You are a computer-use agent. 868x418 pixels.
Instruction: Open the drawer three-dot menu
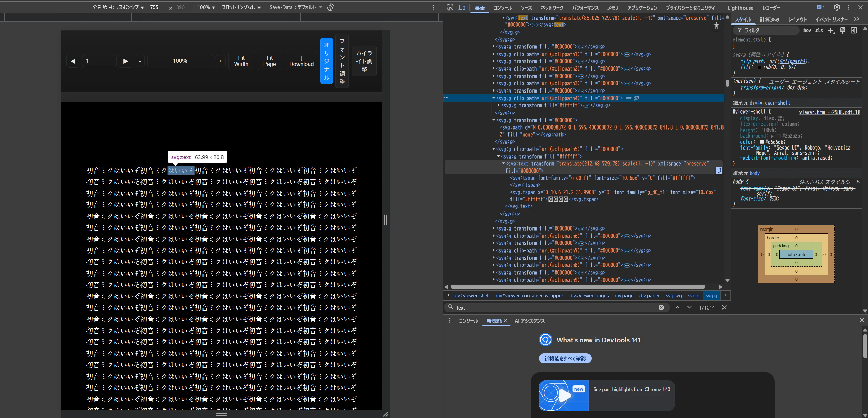[450, 320]
